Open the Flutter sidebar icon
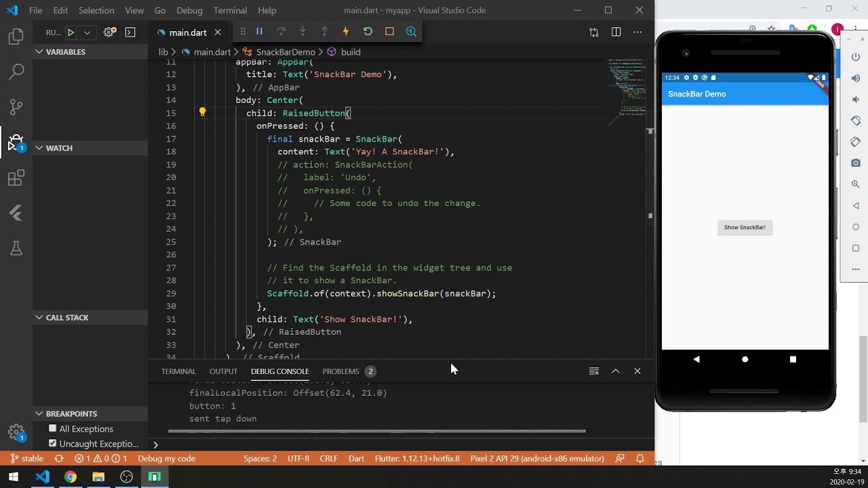 pyautogui.click(x=16, y=213)
